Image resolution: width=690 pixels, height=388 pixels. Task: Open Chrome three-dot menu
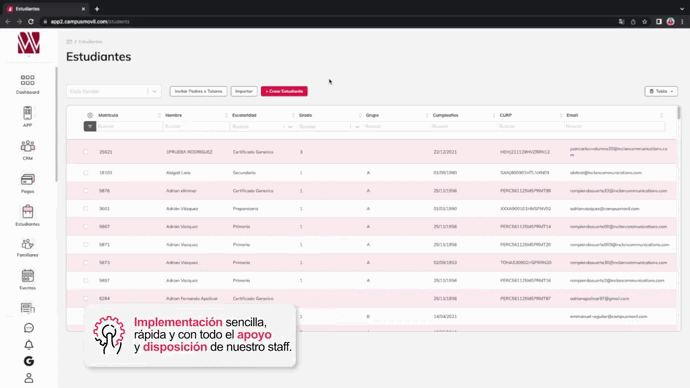[x=683, y=22]
